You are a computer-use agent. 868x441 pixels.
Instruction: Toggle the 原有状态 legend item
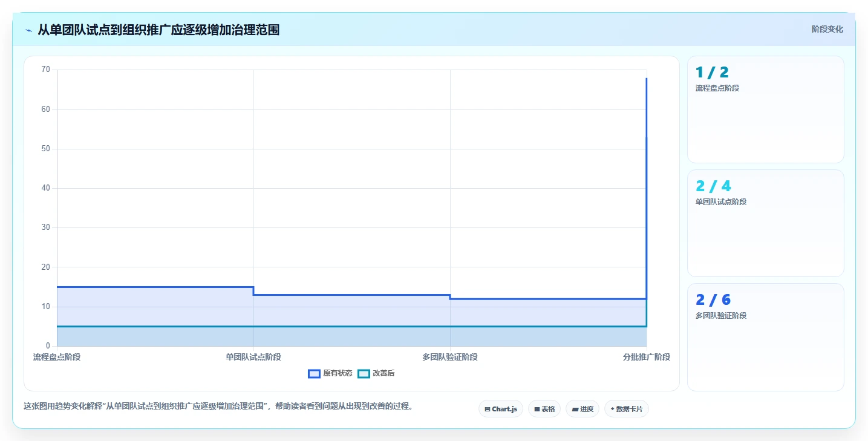click(x=330, y=373)
